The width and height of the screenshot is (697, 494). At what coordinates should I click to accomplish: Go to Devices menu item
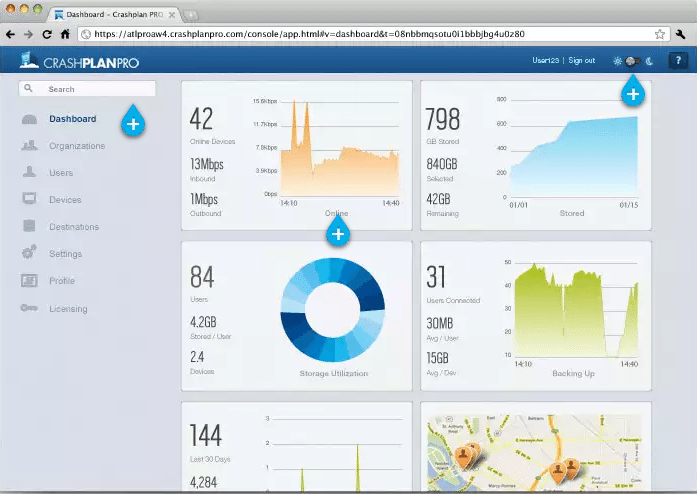point(65,200)
